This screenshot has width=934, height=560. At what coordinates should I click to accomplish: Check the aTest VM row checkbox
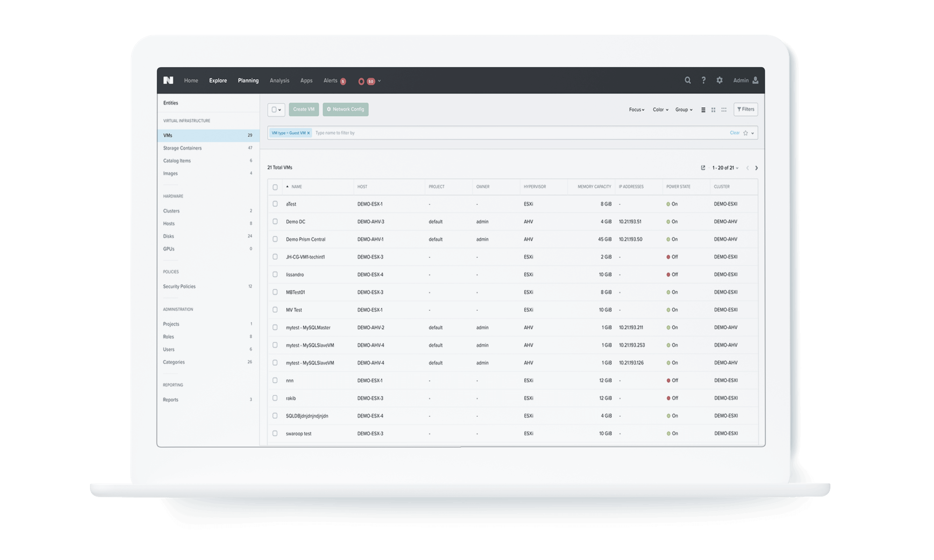pyautogui.click(x=275, y=204)
